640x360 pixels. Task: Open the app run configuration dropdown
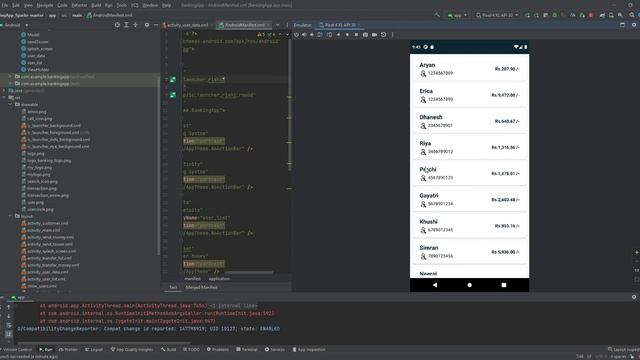point(457,15)
